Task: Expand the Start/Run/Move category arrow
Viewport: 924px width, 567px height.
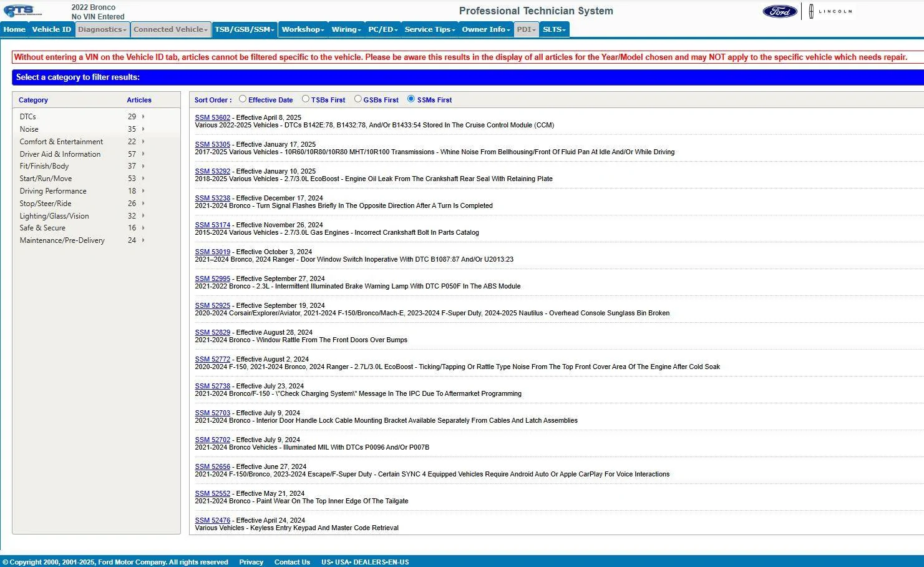Action: (143, 179)
